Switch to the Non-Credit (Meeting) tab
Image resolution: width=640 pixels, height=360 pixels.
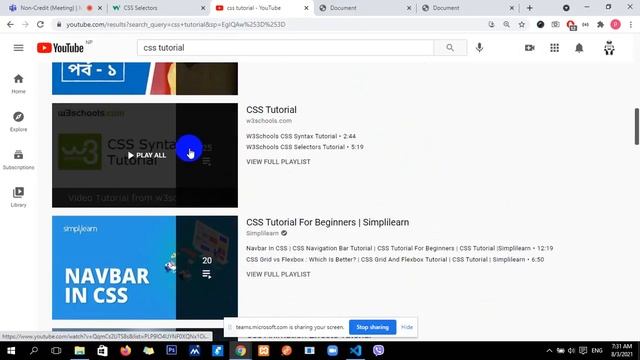coord(51,8)
